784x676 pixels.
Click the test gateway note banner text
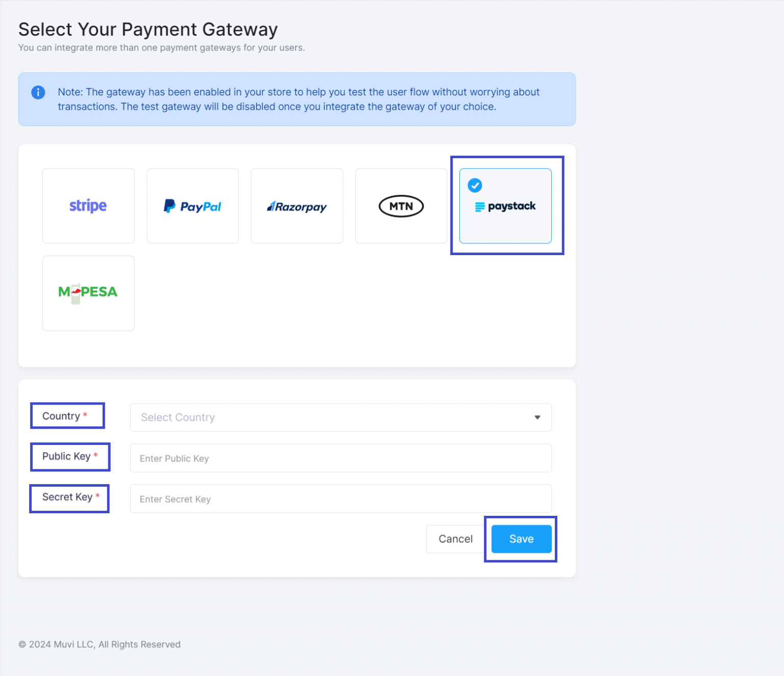(x=298, y=99)
